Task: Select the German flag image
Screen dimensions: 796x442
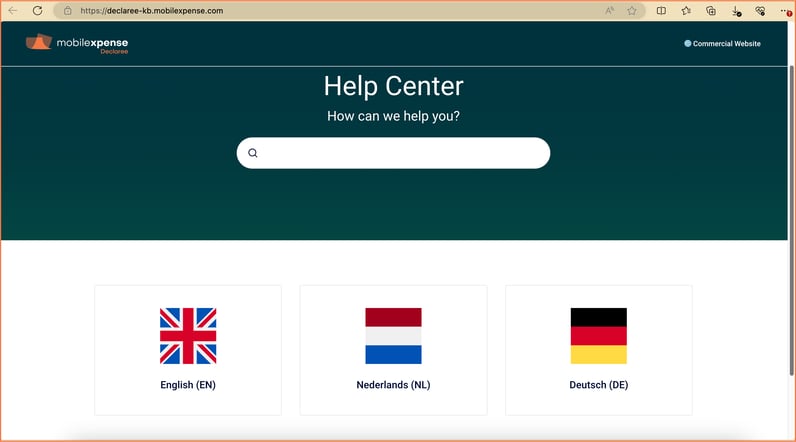Action: point(598,336)
